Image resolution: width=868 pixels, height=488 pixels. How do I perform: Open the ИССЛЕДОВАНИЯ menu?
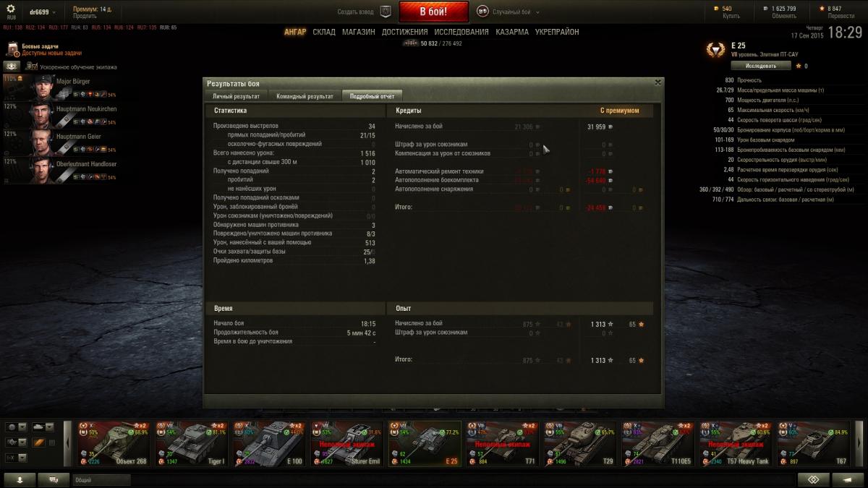tap(461, 32)
